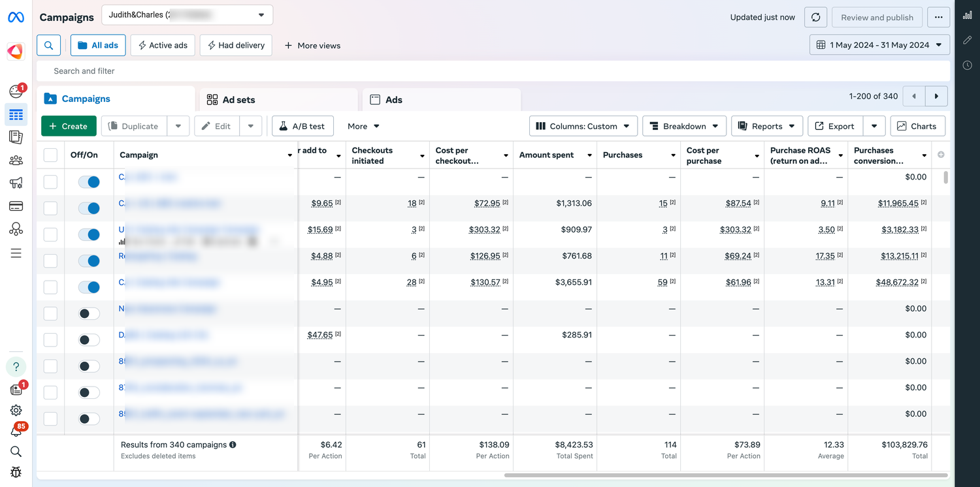The width and height of the screenshot is (980, 487).
Task: Go to previous page of campaigns
Action: [914, 96]
